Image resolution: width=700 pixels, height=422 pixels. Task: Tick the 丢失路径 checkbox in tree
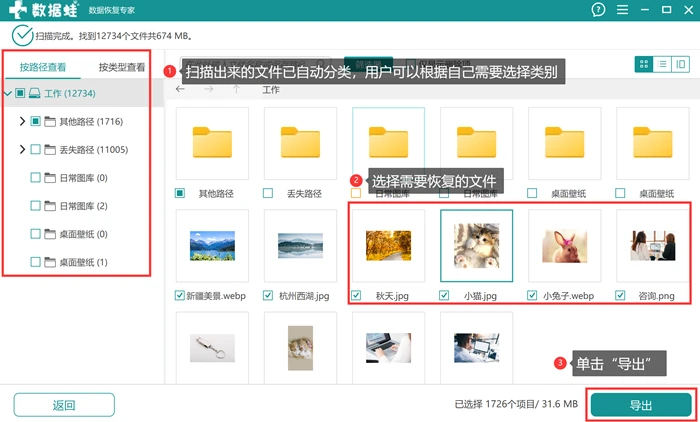click(35, 150)
